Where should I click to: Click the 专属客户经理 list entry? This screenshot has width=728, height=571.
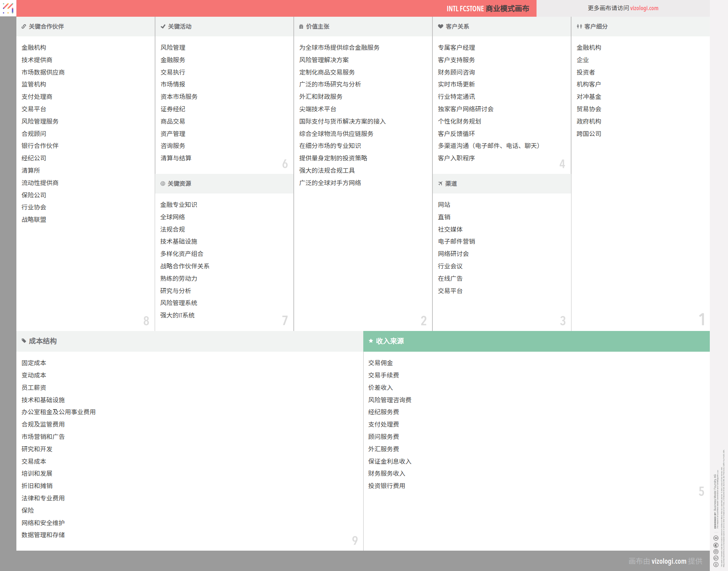click(456, 48)
